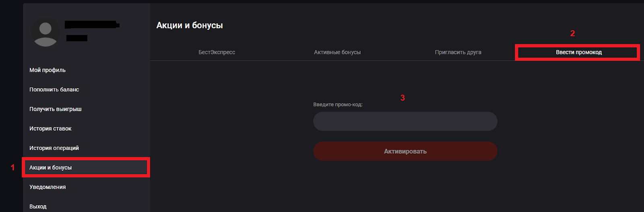644x212 pixels.
Task: Focus the promo code input field
Action: (x=405, y=121)
